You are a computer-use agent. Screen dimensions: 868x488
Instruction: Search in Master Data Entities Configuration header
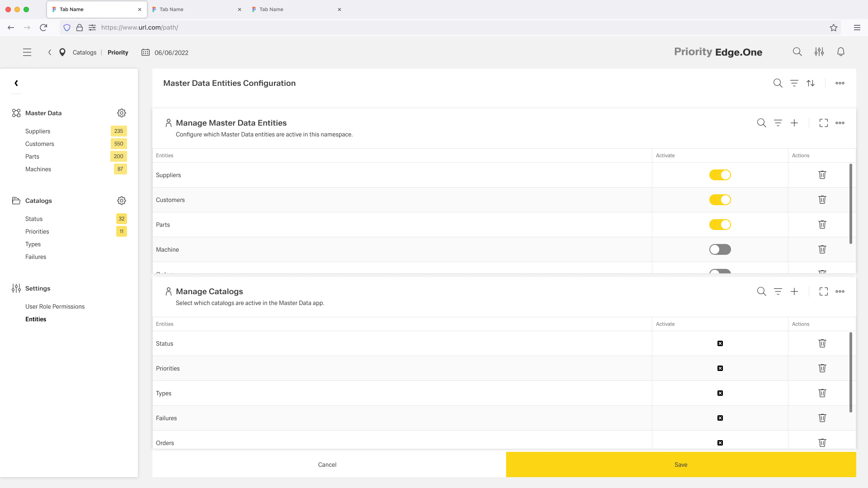click(778, 83)
